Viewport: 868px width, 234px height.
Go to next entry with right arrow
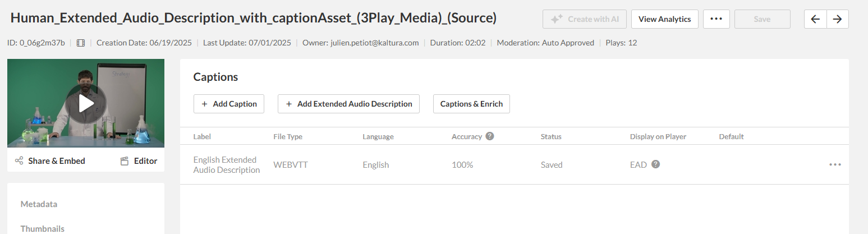pos(837,19)
